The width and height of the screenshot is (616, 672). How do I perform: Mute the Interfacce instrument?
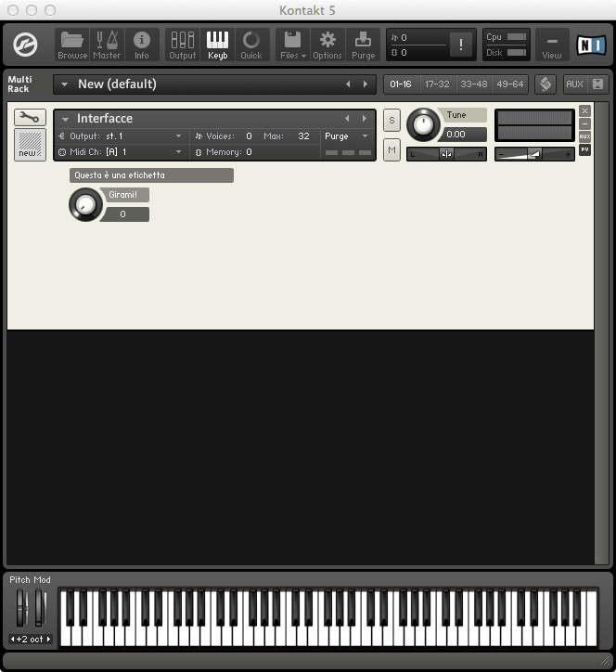[x=391, y=149]
